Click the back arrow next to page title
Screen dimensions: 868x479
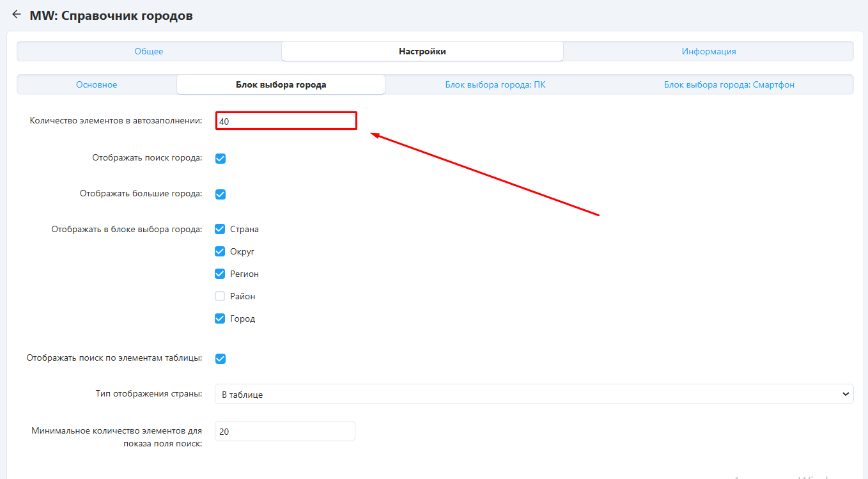coord(17,15)
